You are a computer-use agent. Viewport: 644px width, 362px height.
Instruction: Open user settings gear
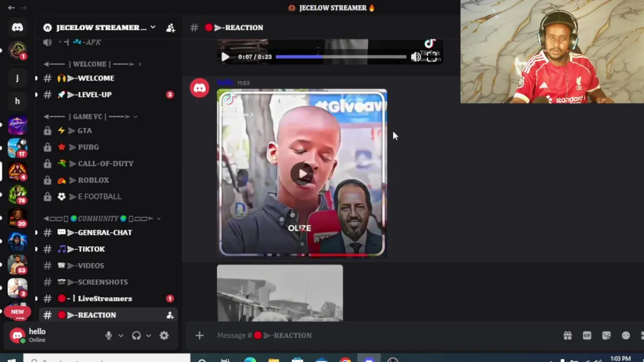tap(164, 335)
